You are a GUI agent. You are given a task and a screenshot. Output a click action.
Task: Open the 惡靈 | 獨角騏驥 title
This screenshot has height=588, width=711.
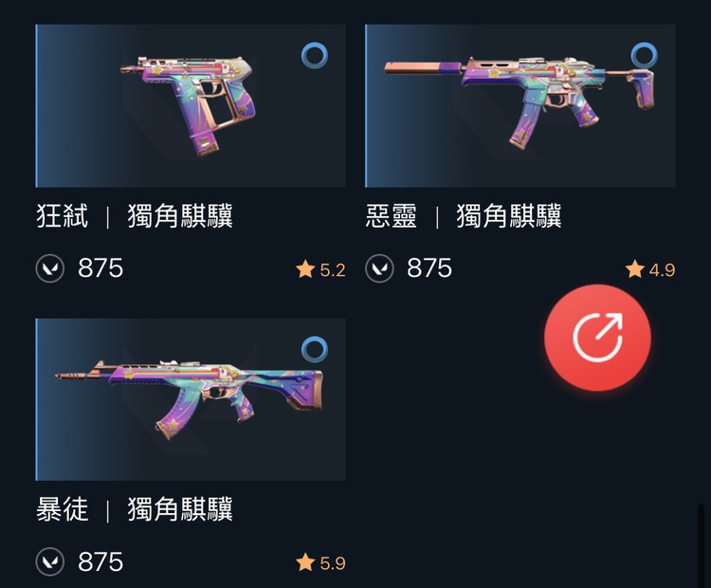click(464, 216)
